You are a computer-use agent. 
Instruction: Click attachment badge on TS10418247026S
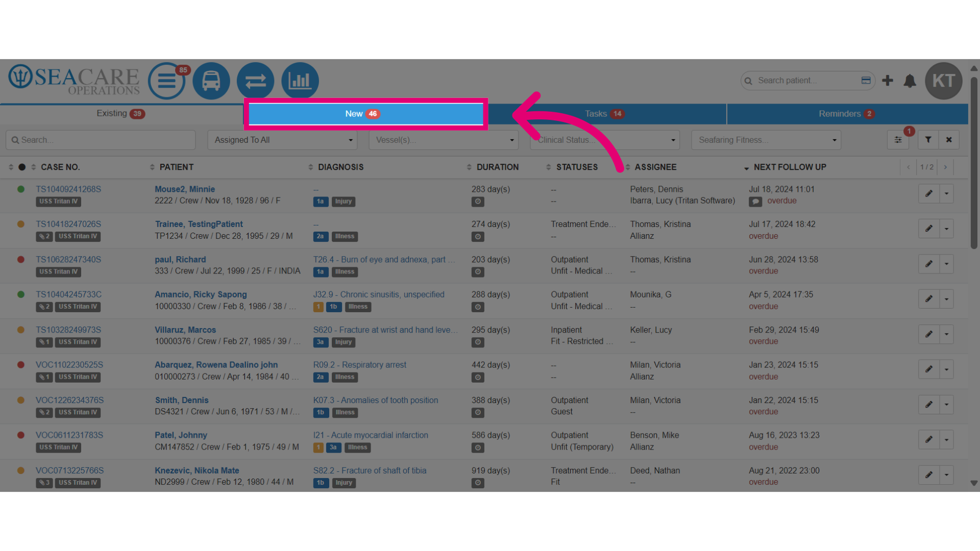pos(44,236)
